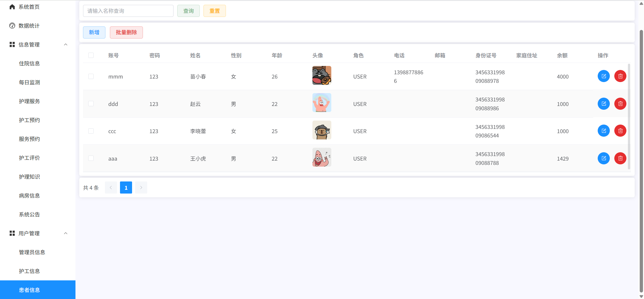Delete the ccc user row
The image size is (644, 299).
click(x=620, y=131)
